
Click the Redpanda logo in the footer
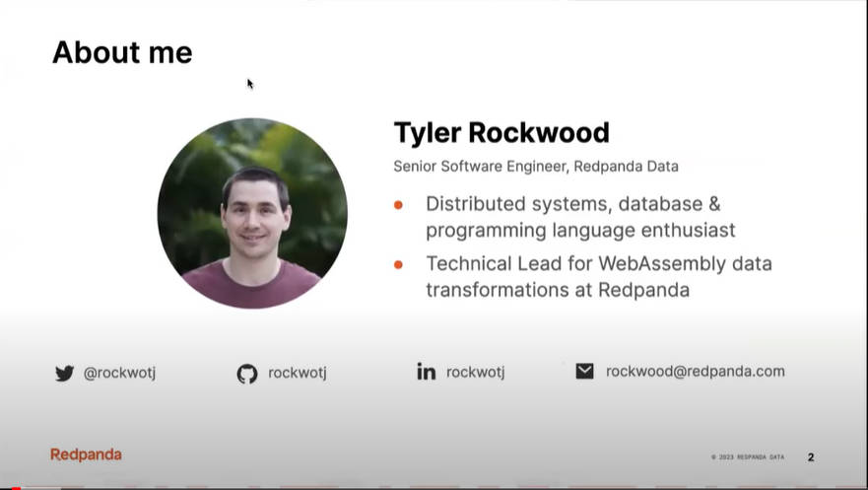pos(86,455)
